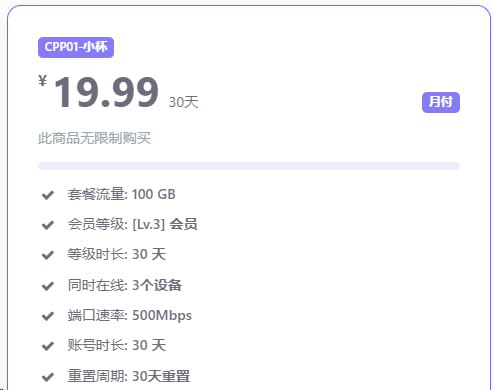This screenshot has width=493, height=390.
Task: Click the checkmark next to 等级时长 30 天
Action: point(48,255)
